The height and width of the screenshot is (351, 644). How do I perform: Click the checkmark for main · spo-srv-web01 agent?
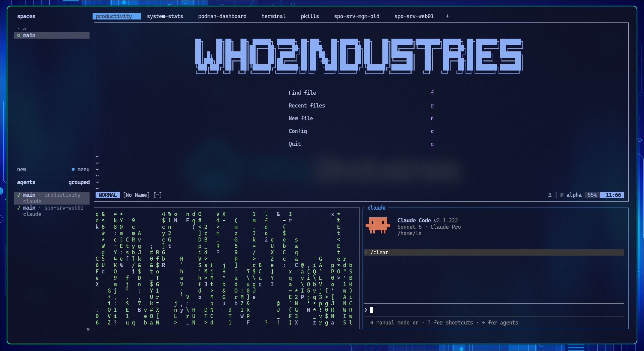[x=19, y=208]
